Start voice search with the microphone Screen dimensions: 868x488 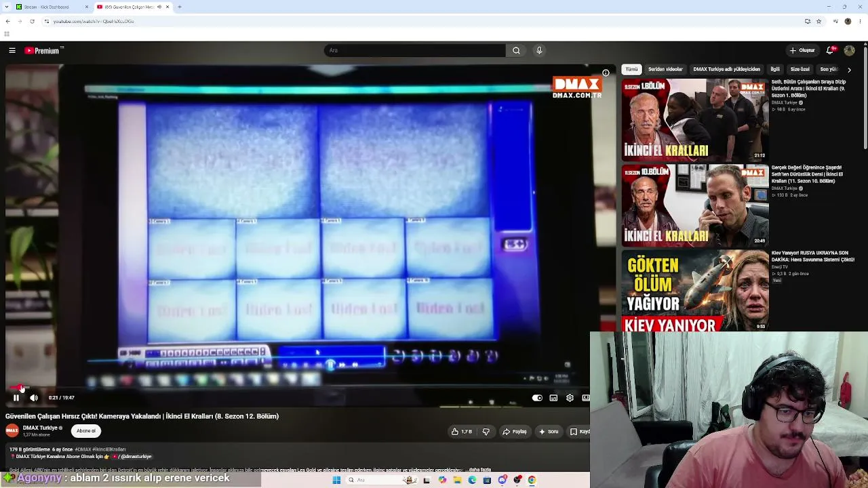(x=539, y=50)
